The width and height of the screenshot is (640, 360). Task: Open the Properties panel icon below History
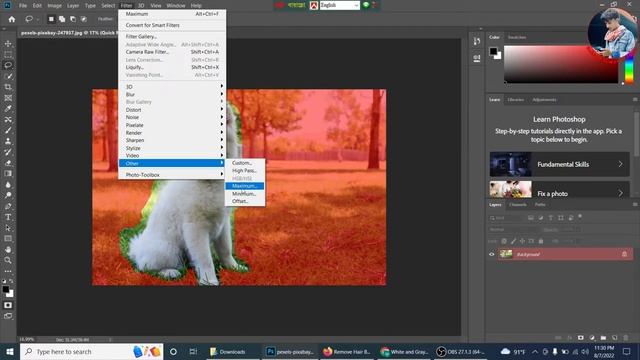pos(477,58)
